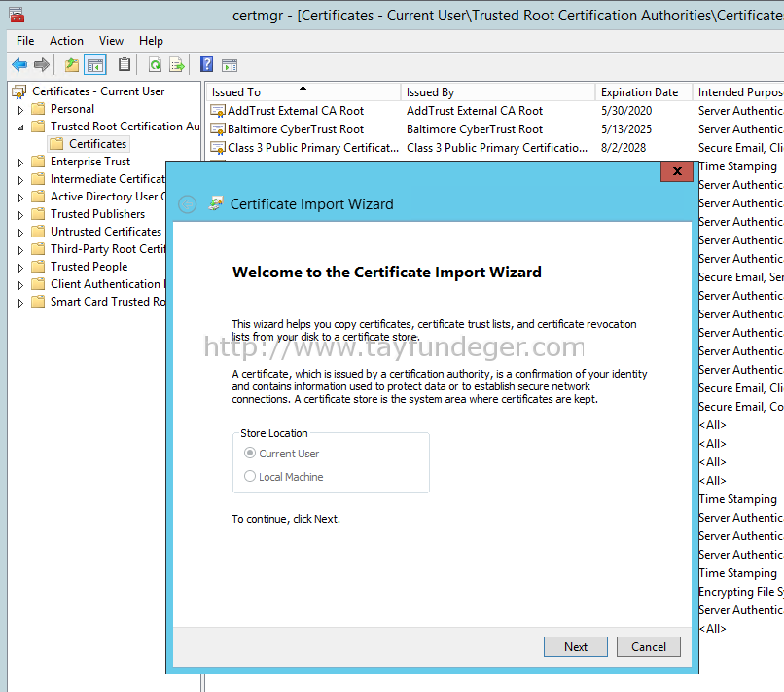Expand the Enterprise Trust tree node
This screenshot has width=784, height=692.
coord(20,163)
